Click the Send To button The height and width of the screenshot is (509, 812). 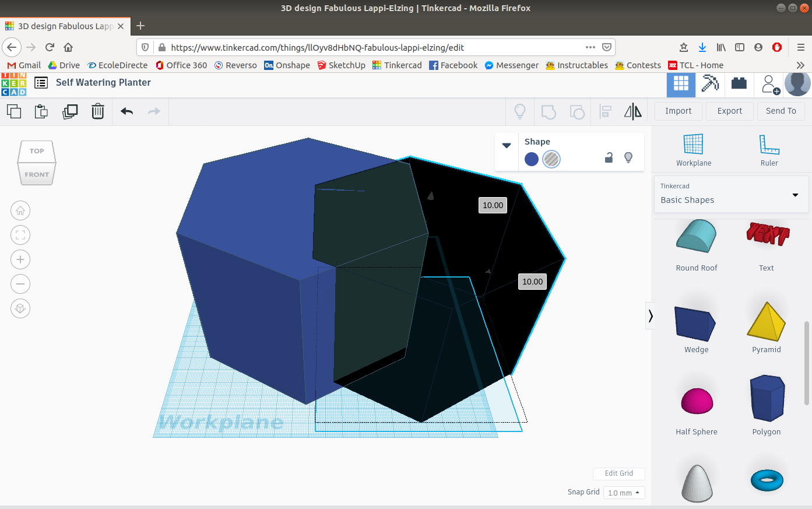(781, 111)
